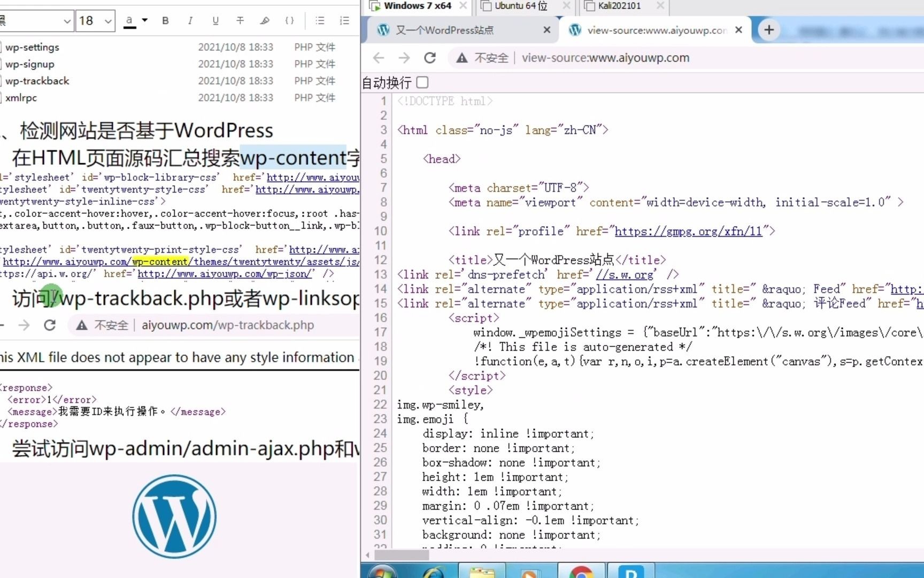Switch to the Ubuntu 64 位 VM tab
The image size is (924, 578).
click(521, 6)
